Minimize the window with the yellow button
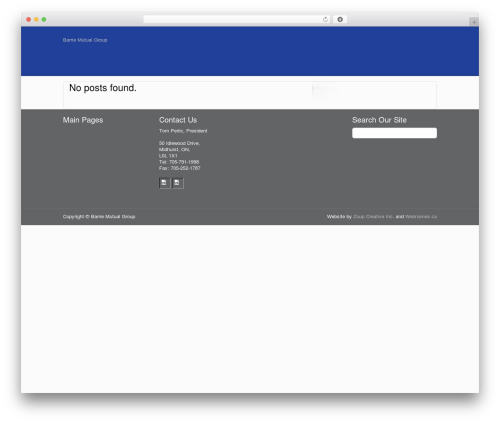The height and width of the screenshot is (423, 500). pyautogui.click(x=36, y=19)
